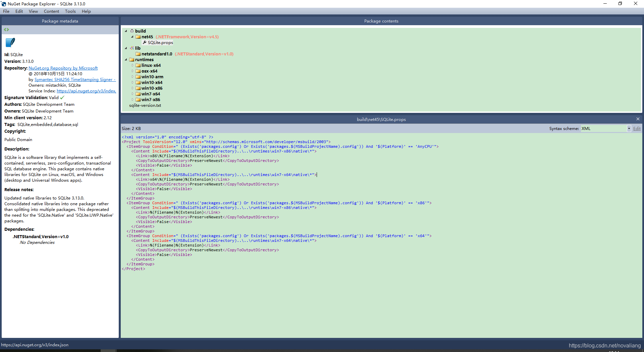644x352 pixels.
Task: Click the runtimes folder icon
Action: 132,59
